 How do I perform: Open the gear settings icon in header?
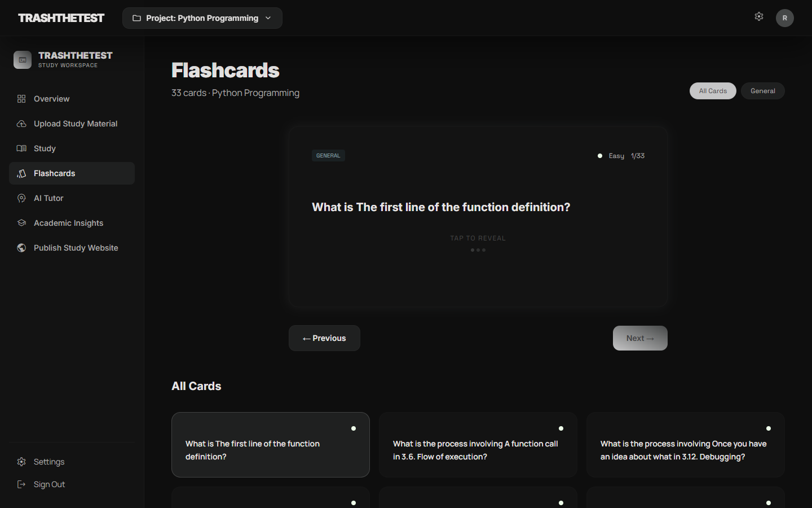pos(759,17)
